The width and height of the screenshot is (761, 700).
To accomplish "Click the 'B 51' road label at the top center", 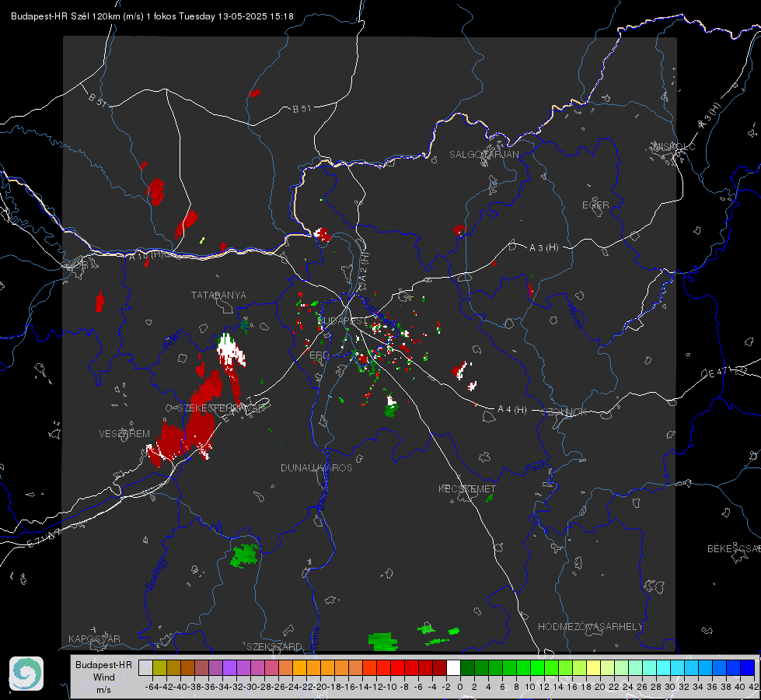I will click(x=302, y=109).
